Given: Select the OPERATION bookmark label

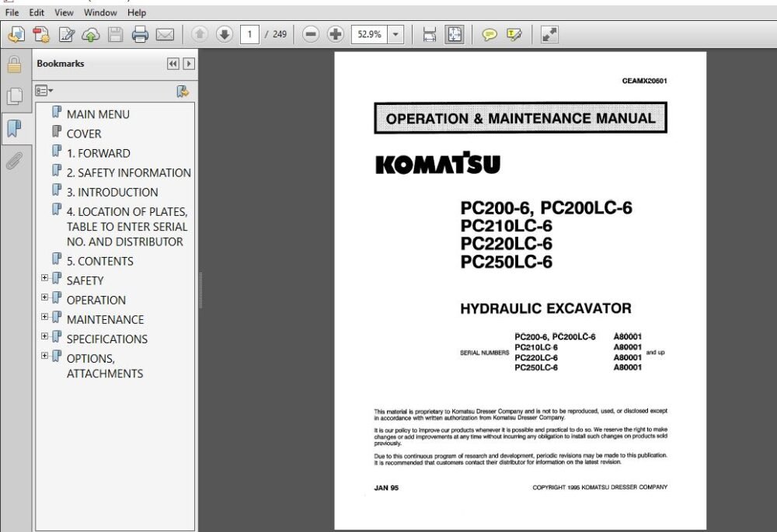Looking at the screenshot, I should pos(96,300).
